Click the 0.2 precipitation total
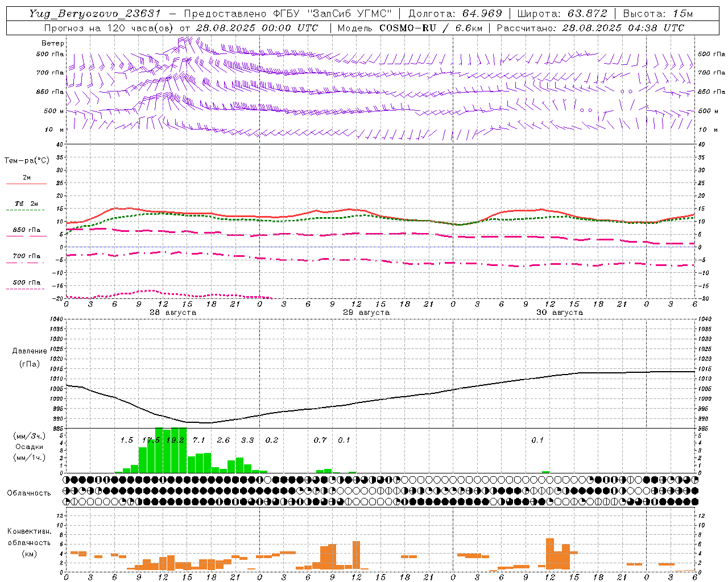The width and height of the screenshot is (728, 582). tap(272, 440)
